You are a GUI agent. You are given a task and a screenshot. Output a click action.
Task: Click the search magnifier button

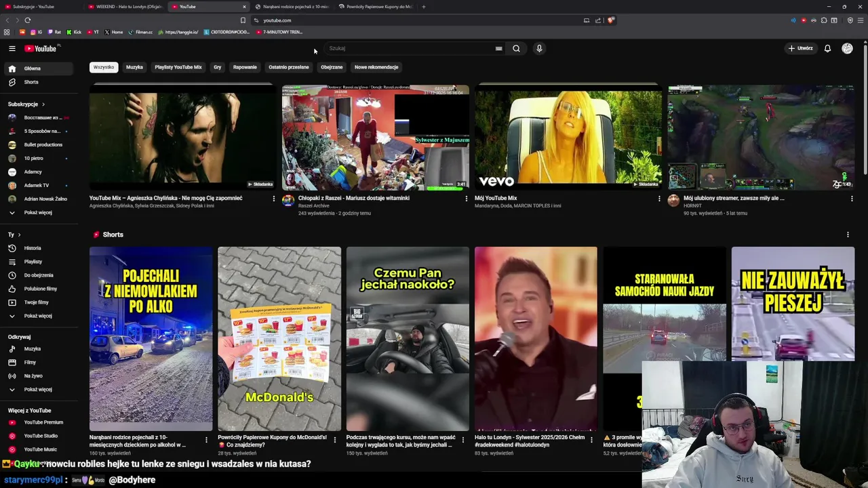point(516,48)
